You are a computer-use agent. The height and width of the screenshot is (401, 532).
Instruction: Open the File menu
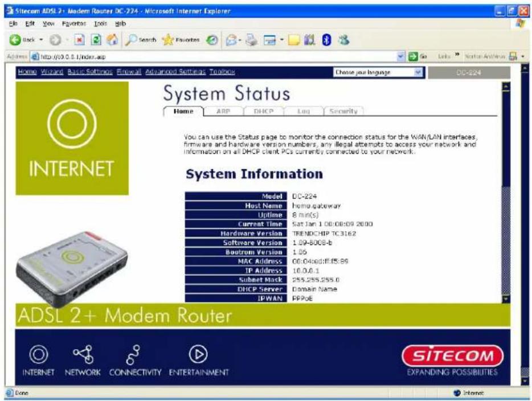(x=13, y=24)
